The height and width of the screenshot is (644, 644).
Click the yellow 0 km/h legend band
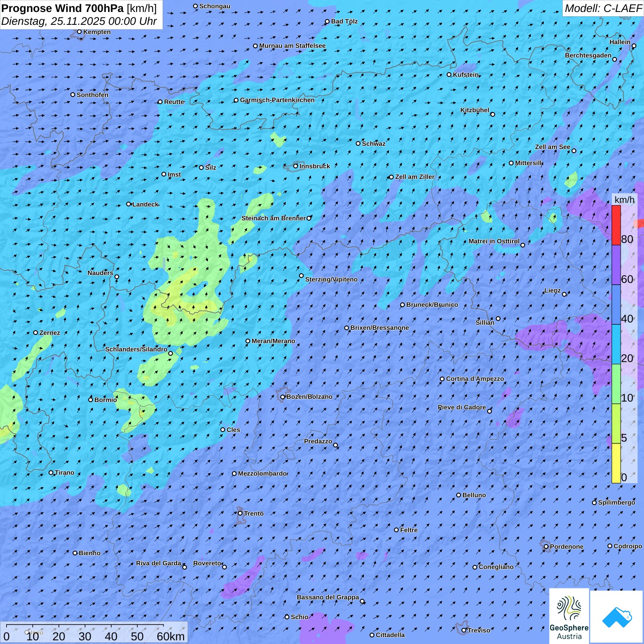pyautogui.click(x=616, y=463)
